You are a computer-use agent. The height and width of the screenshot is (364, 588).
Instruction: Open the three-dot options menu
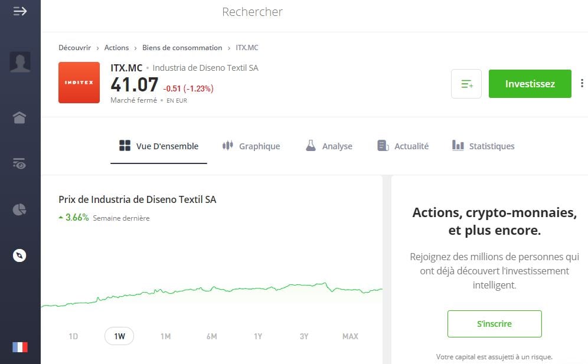pyautogui.click(x=582, y=83)
